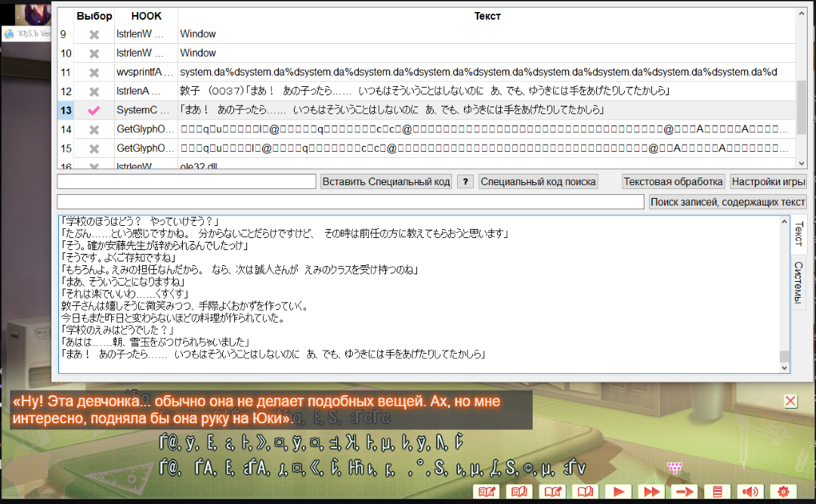
Task: Start auto-play with the single arrow button
Action: [x=618, y=491]
